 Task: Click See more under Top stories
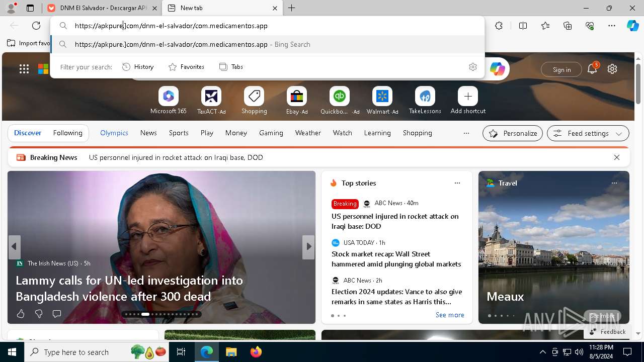click(450, 315)
